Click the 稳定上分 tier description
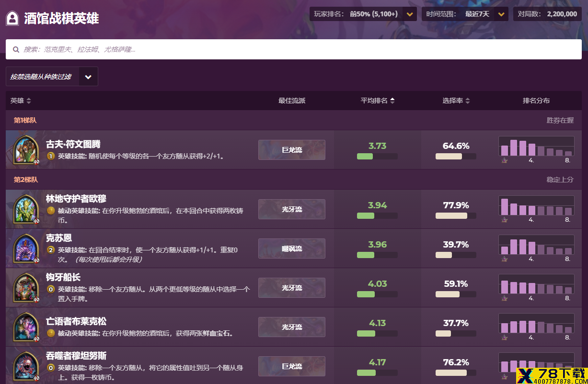This screenshot has height=384, width=588. (560, 180)
